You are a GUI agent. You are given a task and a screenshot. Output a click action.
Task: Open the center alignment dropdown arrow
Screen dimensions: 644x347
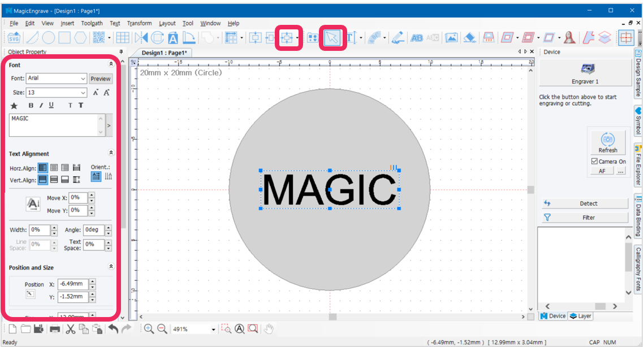click(297, 38)
